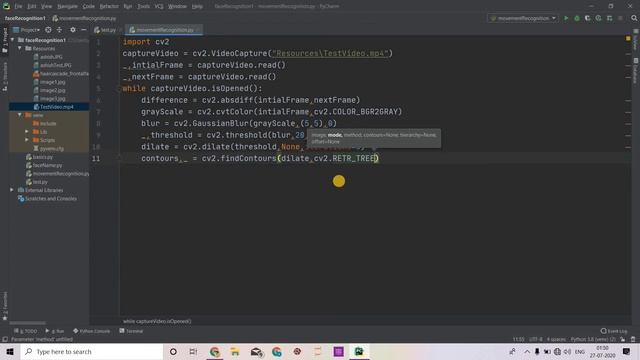Viewport: 640px width, 360px height.
Task: Open the Navigate menu
Action: [x=67, y=7]
